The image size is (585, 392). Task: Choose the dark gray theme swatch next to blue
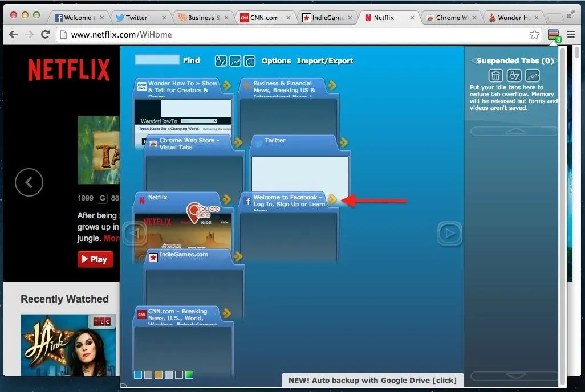point(148,375)
